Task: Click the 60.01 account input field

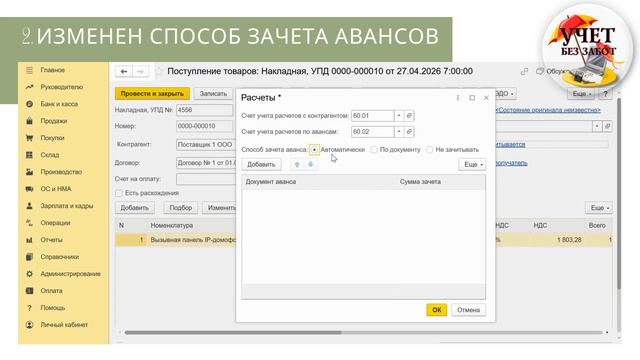Action: (x=373, y=116)
